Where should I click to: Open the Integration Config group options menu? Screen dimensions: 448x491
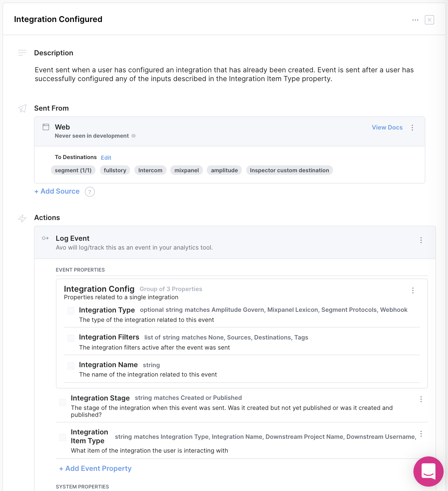413,290
